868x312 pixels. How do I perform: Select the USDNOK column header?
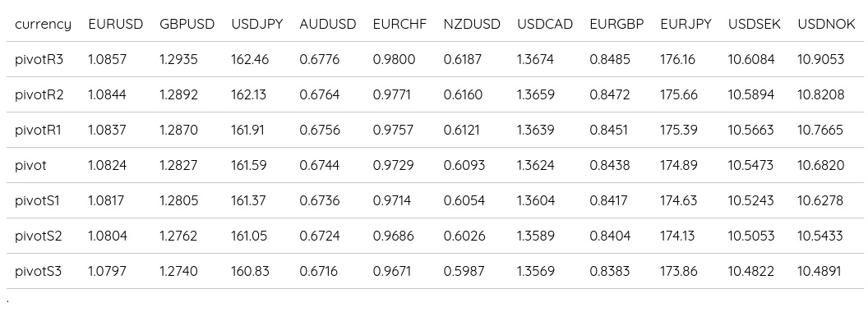(826, 25)
